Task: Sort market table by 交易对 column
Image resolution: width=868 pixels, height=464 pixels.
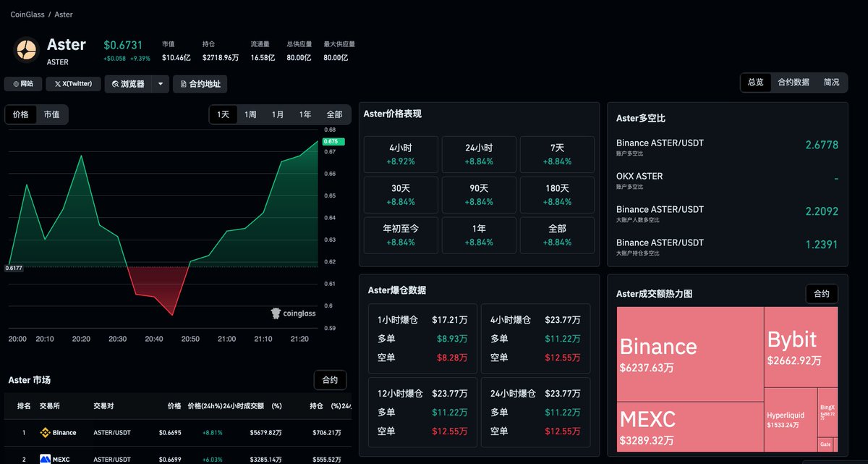Action: [104, 407]
